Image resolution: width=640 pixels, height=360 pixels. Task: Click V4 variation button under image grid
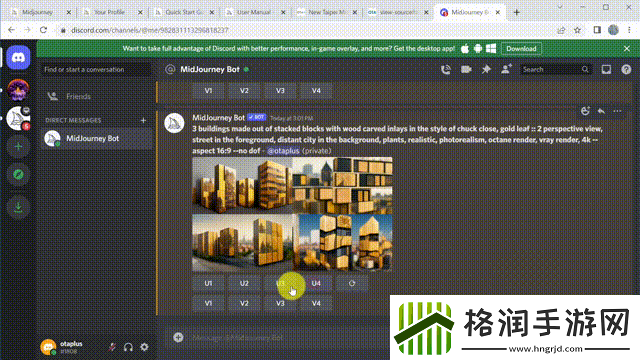click(316, 303)
